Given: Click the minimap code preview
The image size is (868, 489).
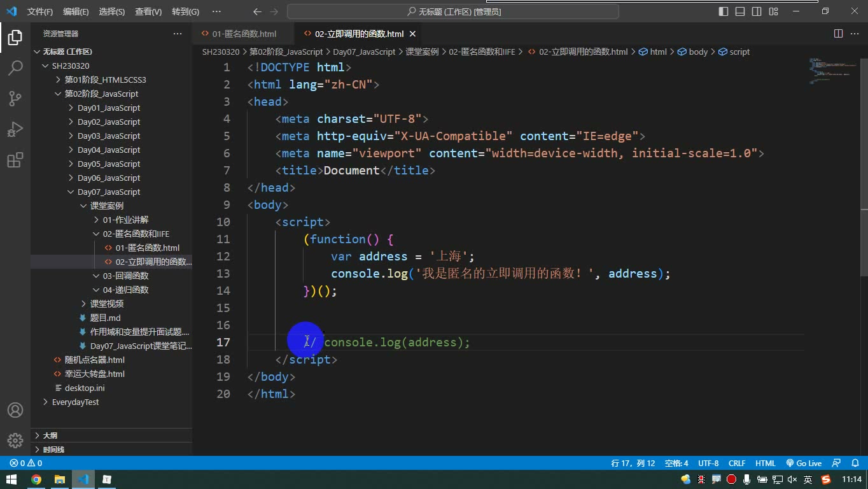Looking at the screenshot, I should click(x=832, y=71).
